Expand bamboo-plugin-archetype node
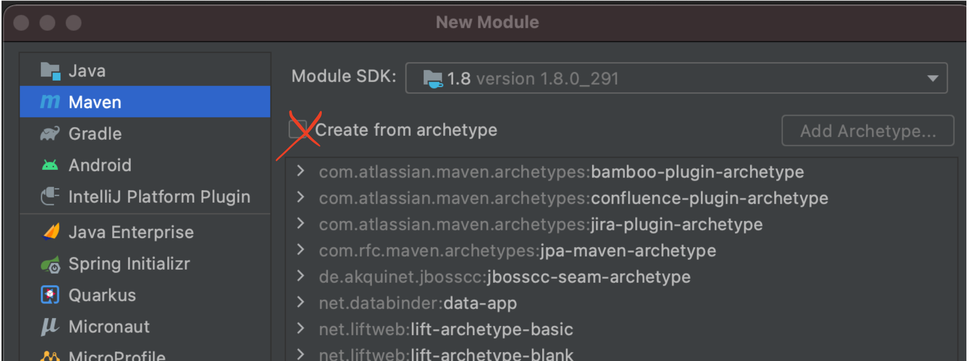The width and height of the screenshot is (980, 361). point(301,171)
